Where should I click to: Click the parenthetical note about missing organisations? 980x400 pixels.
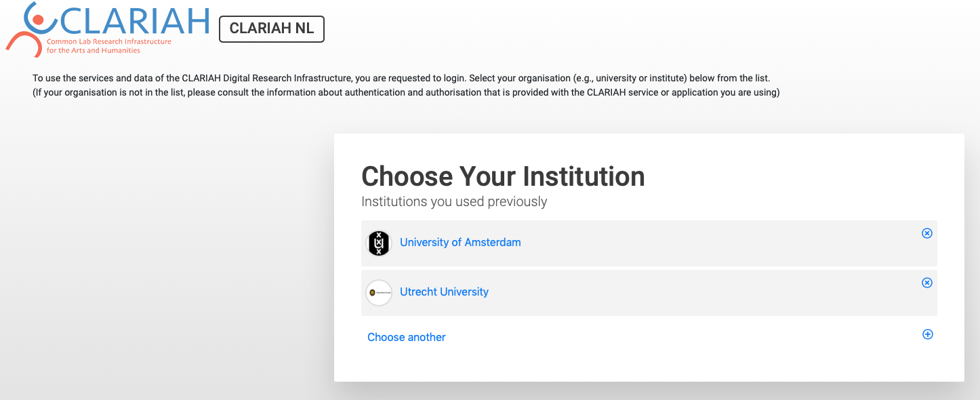pyautogui.click(x=406, y=93)
